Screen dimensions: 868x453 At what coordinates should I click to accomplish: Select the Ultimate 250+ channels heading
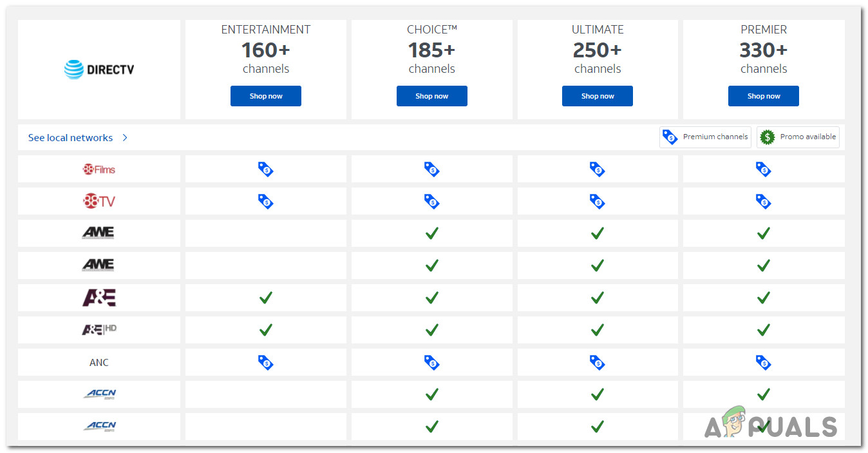pyautogui.click(x=598, y=50)
